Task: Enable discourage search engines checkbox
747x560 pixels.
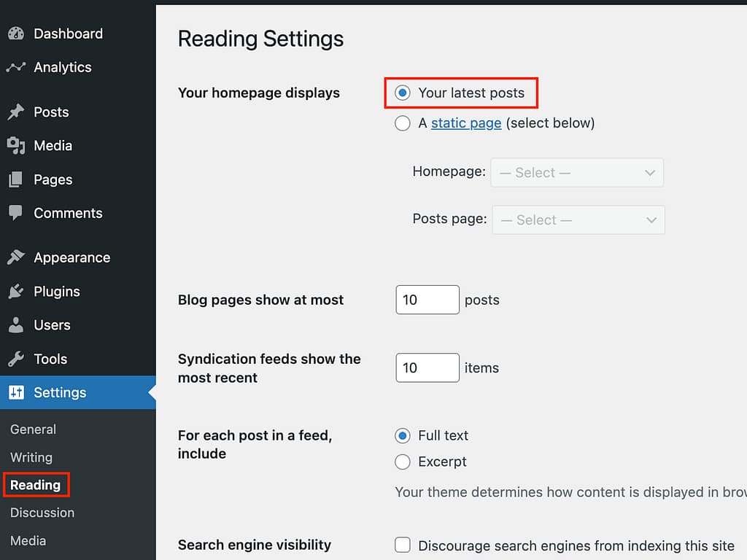Action: pos(402,545)
